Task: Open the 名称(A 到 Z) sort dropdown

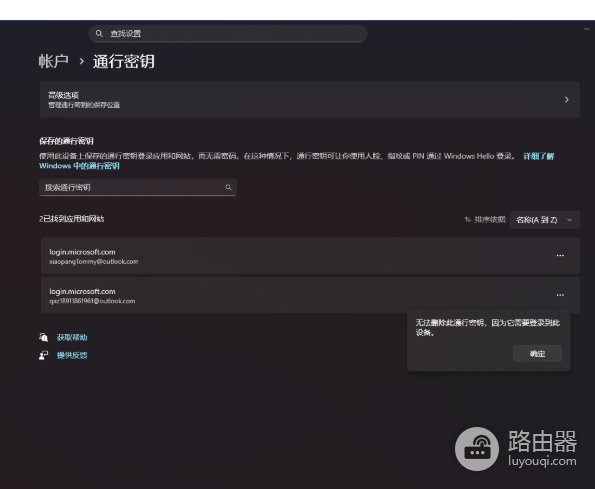Action: [x=545, y=220]
